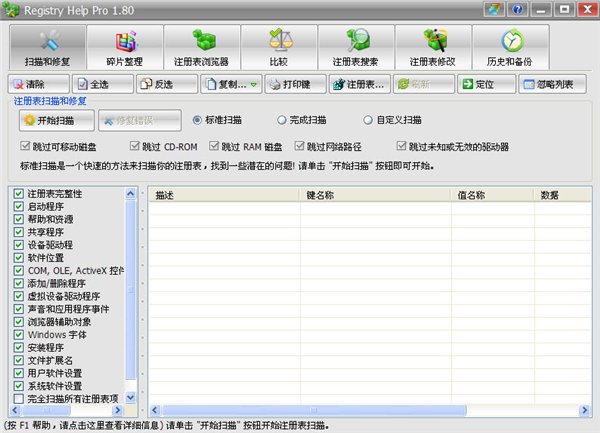
Task: Open the 注册表浏览器 tab
Action: click(x=202, y=47)
